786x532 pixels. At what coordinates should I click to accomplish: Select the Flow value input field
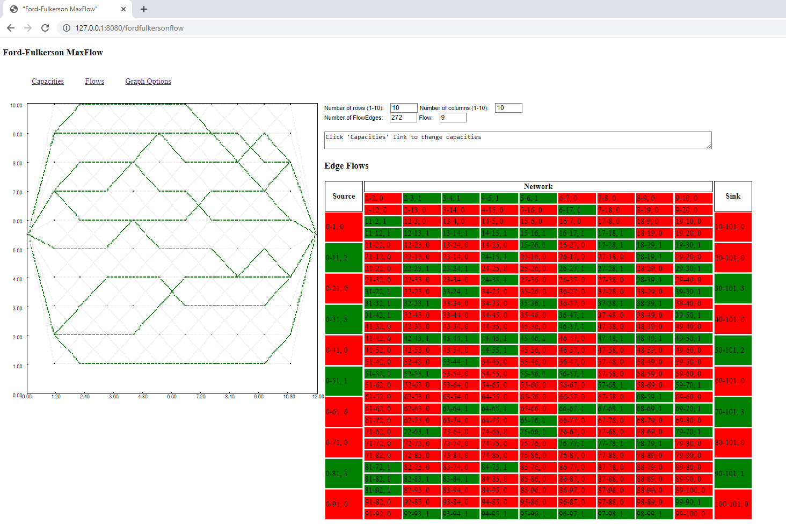pyautogui.click(x=452, y=118)
